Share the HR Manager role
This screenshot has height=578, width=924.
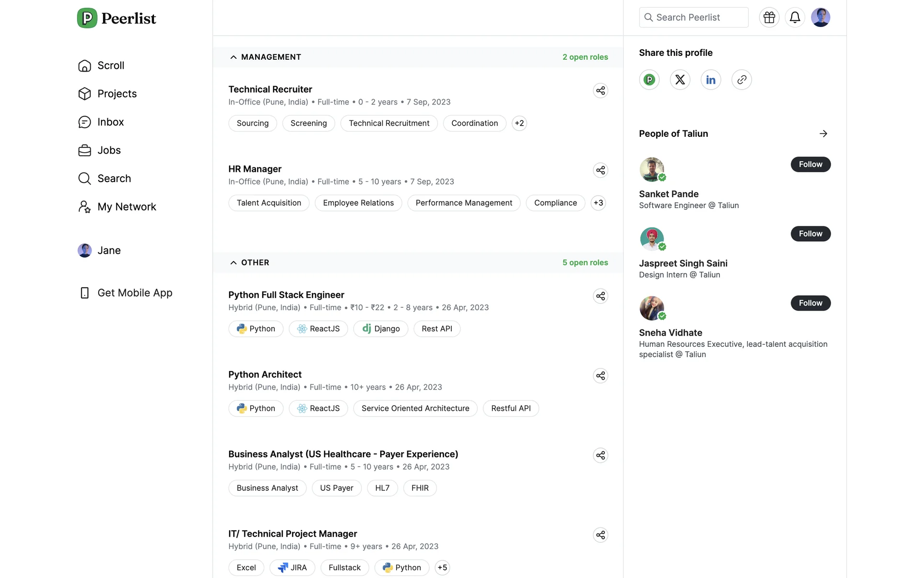coord(600,170)
